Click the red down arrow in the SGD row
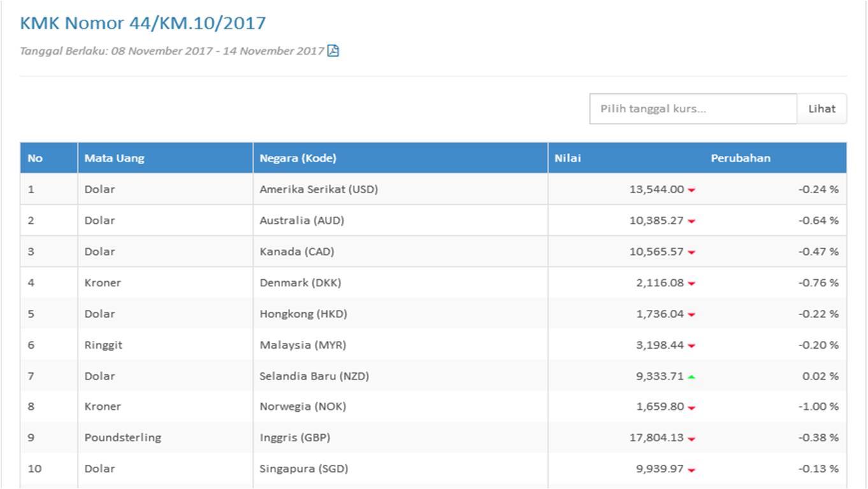The width and height of the screenshot is (868, 489). tap(691, 470)
